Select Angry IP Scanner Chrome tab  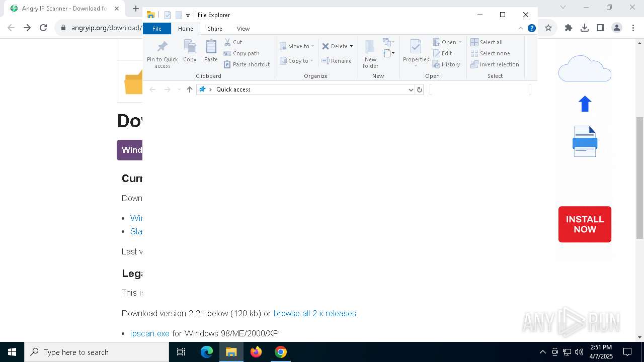64,9
